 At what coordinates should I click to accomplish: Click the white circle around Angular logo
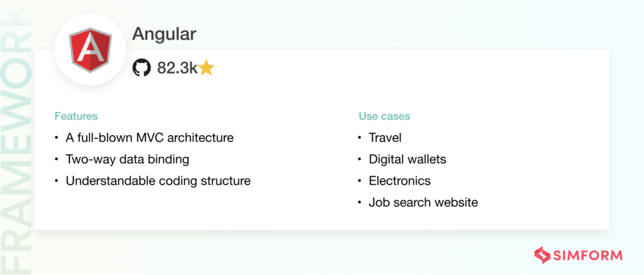click(90, 49)
